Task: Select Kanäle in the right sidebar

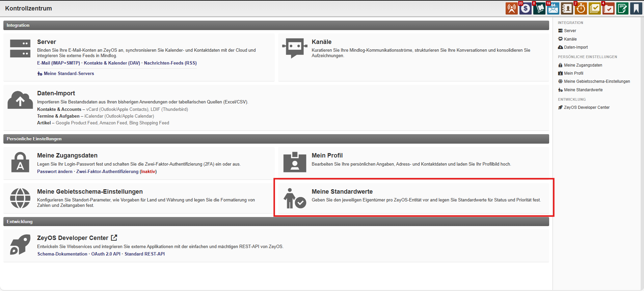Action: (570, 39)
